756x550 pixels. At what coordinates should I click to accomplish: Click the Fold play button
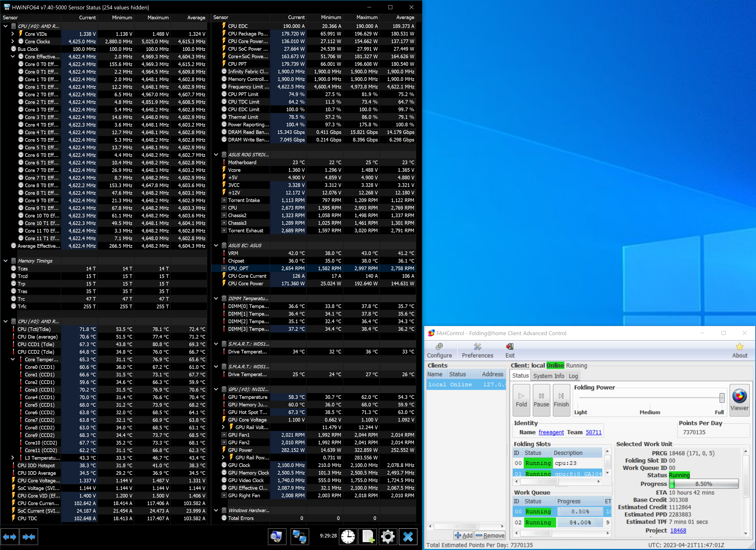521,400
